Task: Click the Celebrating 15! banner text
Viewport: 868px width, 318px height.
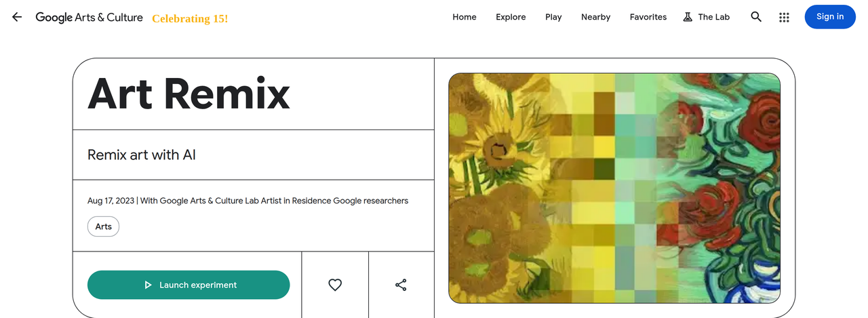Action: click(190, 18)
